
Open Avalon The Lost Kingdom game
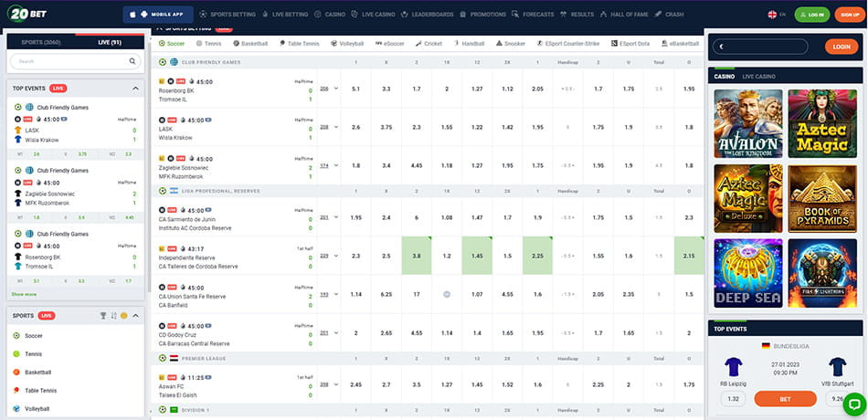tap(748, 124)
